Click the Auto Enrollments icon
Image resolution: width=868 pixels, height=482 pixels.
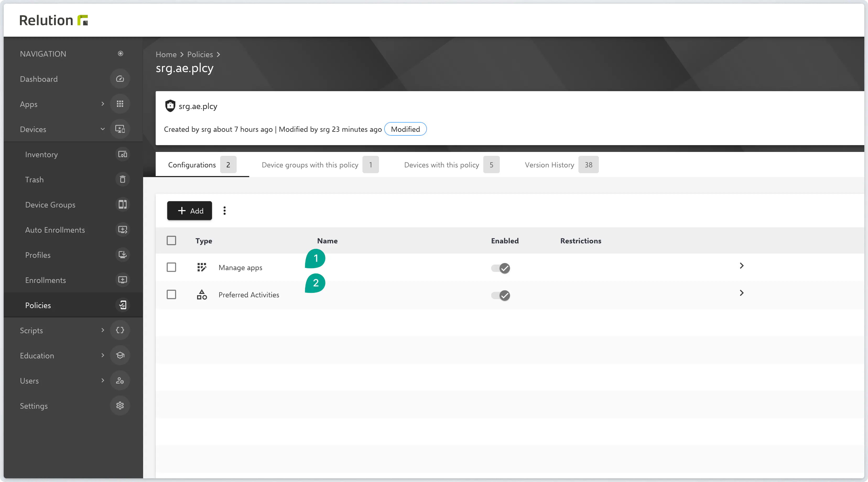pyautogui.click(x=122, y=230)
